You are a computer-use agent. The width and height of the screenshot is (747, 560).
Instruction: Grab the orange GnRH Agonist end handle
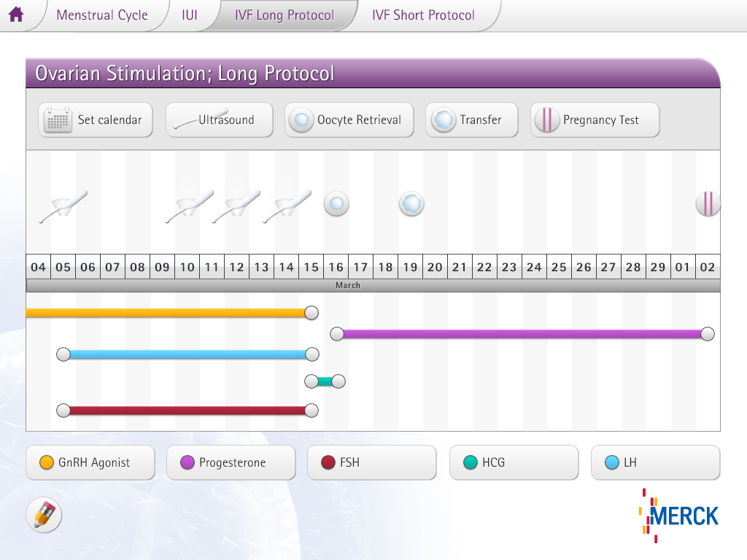pyautogui.click(x=311, y=313)
